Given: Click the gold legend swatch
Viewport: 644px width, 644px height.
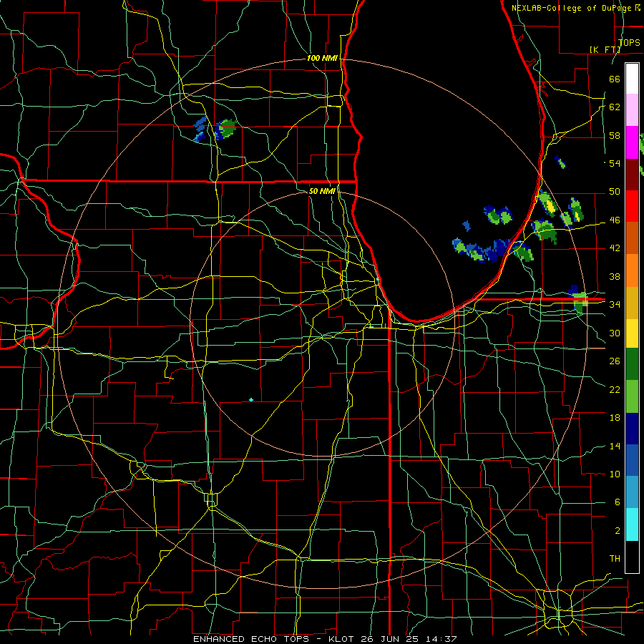Looking at the screenshot, I should pyautogui.click(x=632, y=303).
